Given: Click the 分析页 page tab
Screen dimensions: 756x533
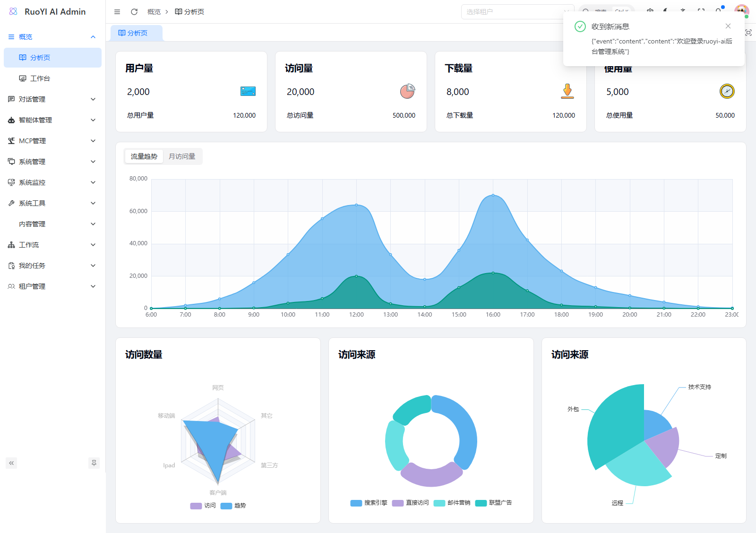Looking at the screenshot, I should click(x=137, y=33).
